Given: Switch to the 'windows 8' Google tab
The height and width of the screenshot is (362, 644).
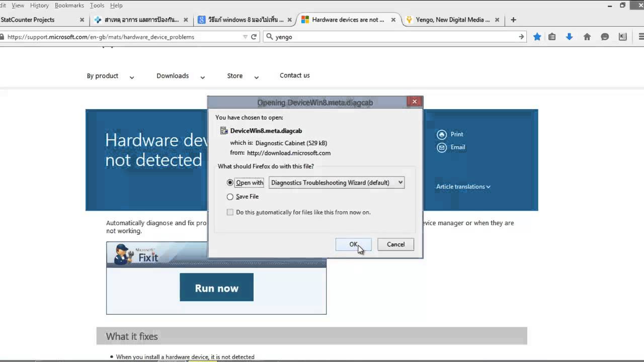Looking at the screenshot, I should click(x=245, y=20).
